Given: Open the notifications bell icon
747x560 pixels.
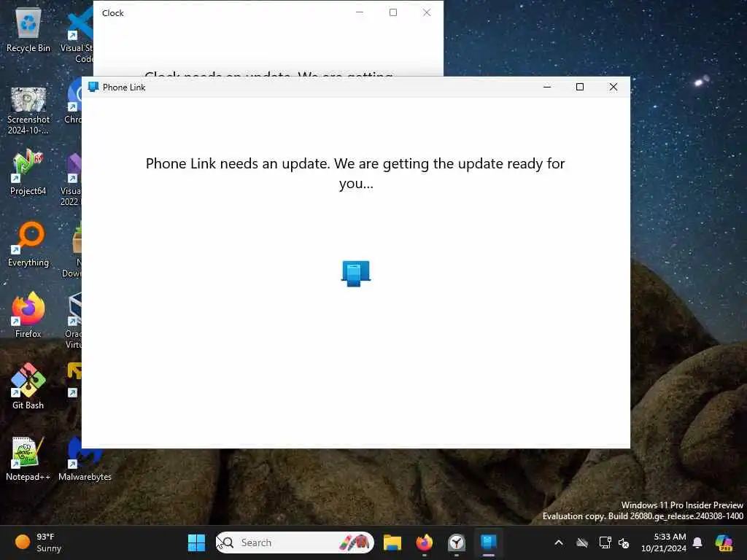Looking at the screenshot, I should pos(697,542).
